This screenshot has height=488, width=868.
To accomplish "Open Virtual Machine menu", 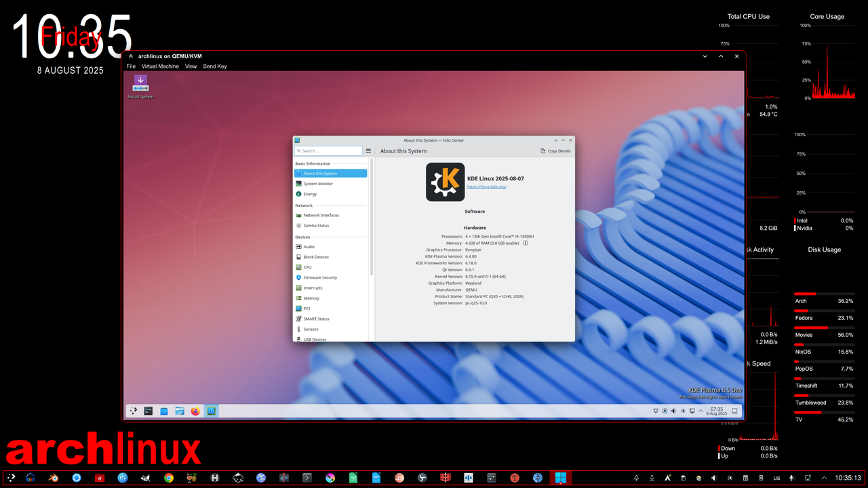I will tap(160, 66).
